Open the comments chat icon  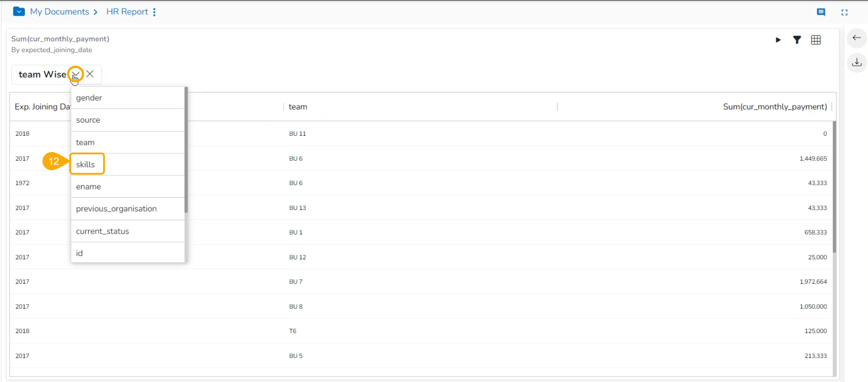[821, 12]
